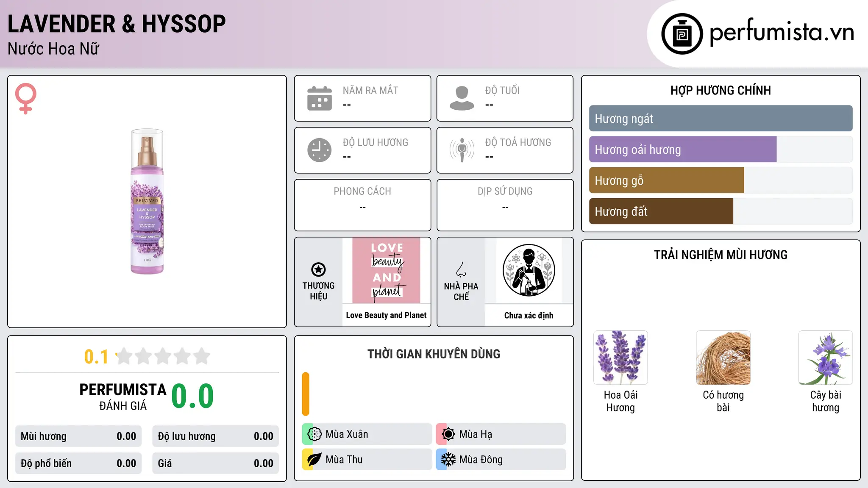Click the Trải nghiệm mùi hương heading
The width and height of the screenshot is (868, 488).
tap(721, 255)
